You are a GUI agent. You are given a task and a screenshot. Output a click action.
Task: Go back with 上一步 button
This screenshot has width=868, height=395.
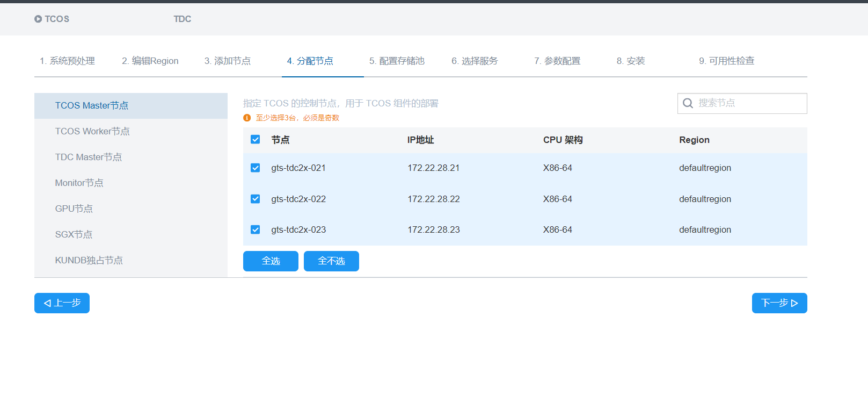coord(62,303)
